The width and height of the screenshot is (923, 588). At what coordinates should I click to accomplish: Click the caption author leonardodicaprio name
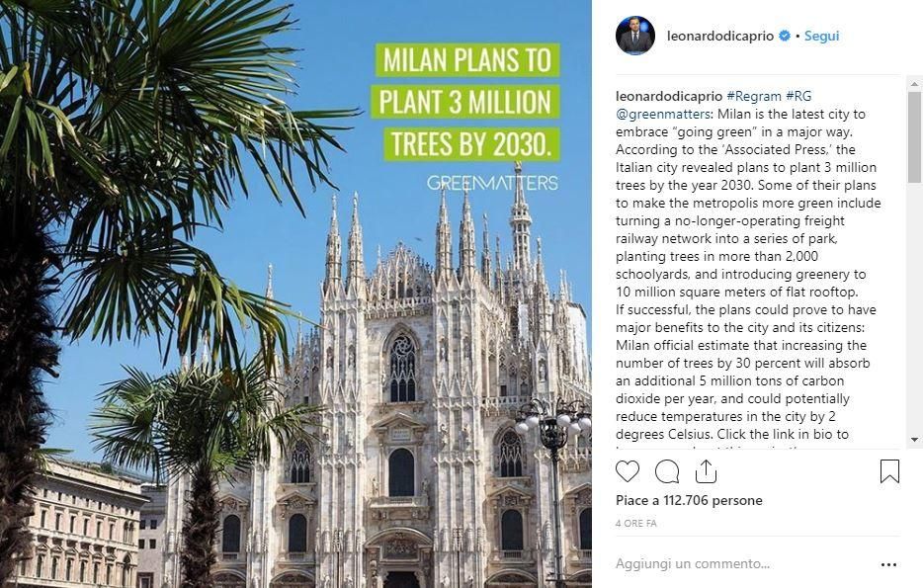(669, 96)
